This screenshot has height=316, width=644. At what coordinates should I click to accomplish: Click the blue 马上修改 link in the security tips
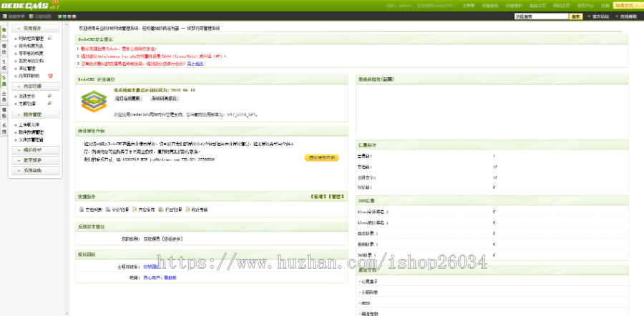coord(195,64)
